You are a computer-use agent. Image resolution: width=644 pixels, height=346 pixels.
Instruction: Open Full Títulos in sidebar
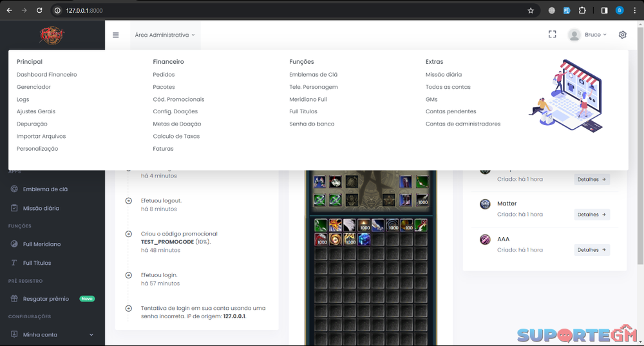(x=37, y=263)
